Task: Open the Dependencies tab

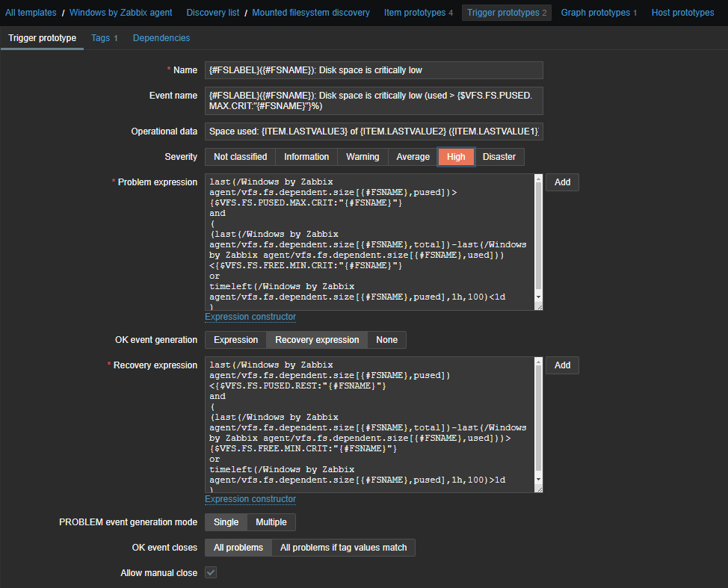Action: click(161, 38)
